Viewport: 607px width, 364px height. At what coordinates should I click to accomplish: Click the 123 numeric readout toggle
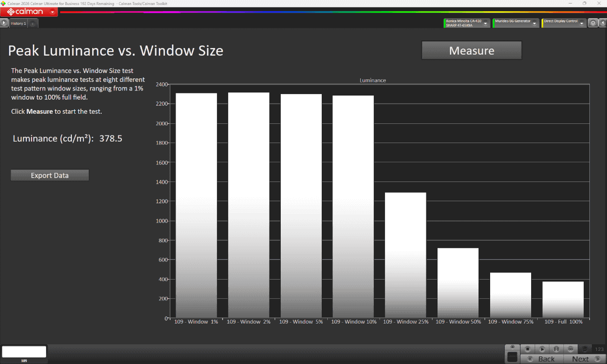[x=599, y=349]
